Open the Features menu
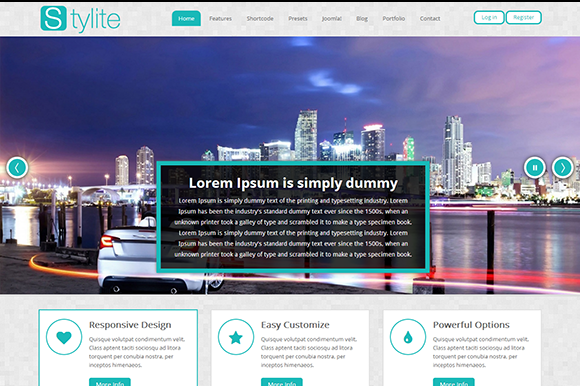The image size is (580, 386). point(220,18)
